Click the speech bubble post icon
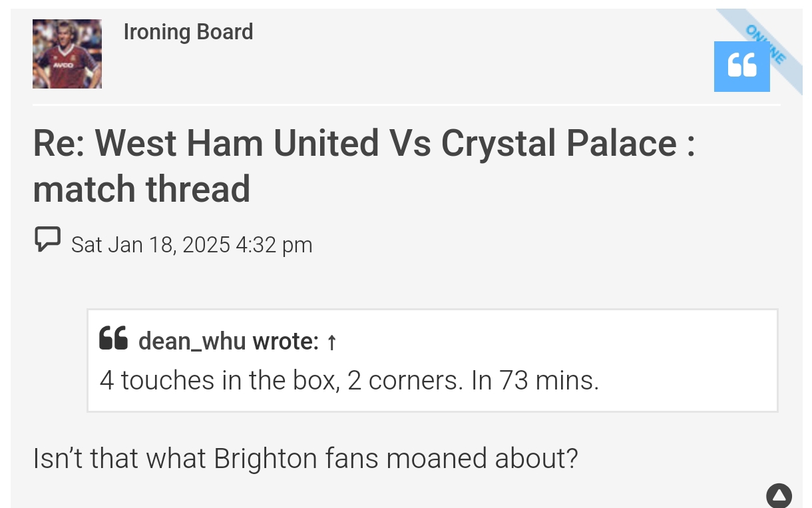 [47, 240]
